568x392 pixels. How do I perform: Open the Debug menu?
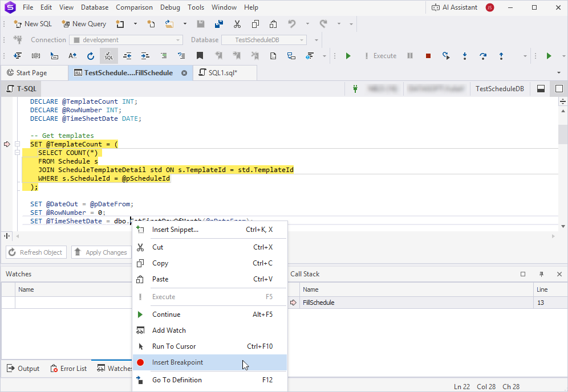click(x=170, y=7)
